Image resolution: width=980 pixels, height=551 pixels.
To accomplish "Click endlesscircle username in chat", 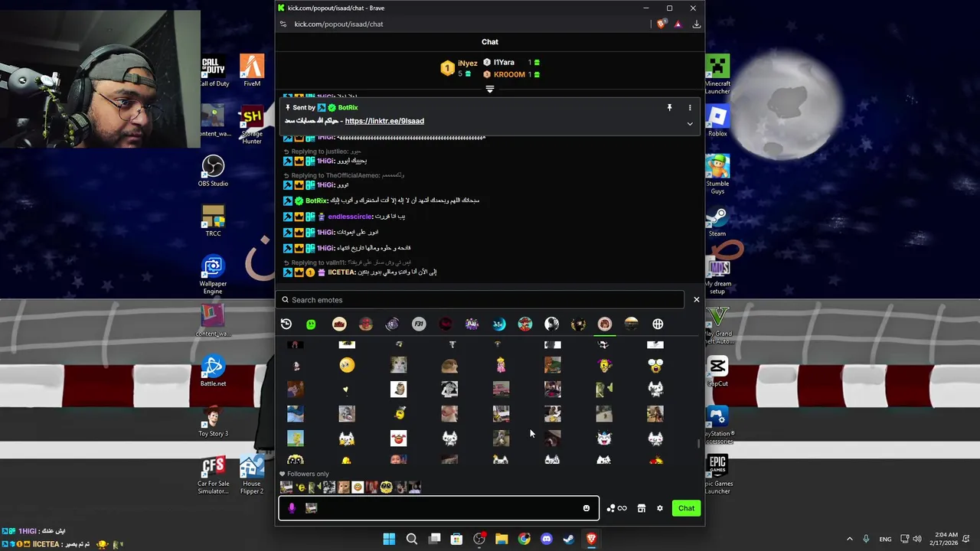I will [x=351, y=217].
